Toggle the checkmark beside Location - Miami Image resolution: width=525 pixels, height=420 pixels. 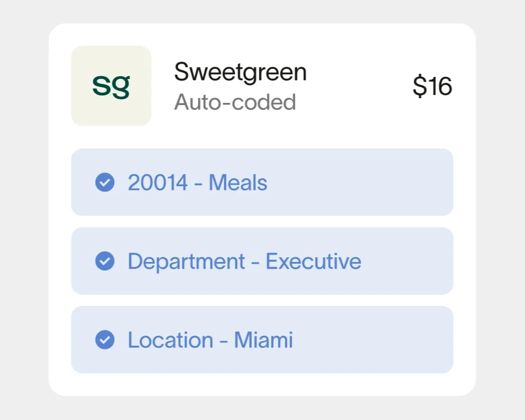coord(105,339)
